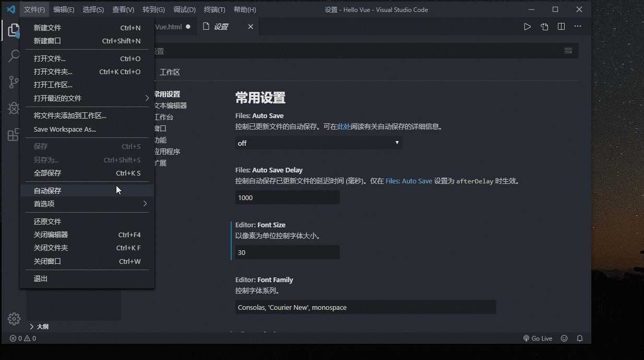Open the Extensions activity bar icon

(x=14, y=135)
